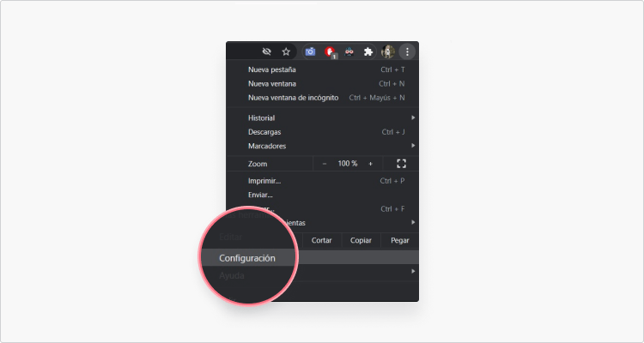
Task: Enter fullscreen with the corner-brackets icon
Action: coord(401,164)
